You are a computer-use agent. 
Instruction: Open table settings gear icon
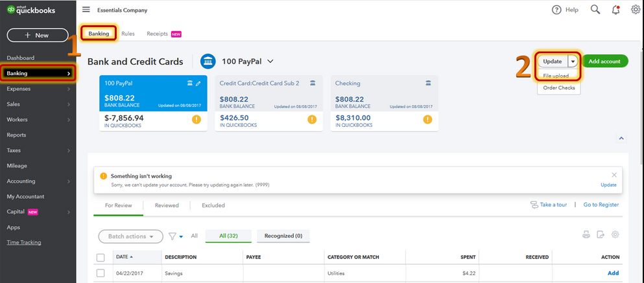coord(615,234)
